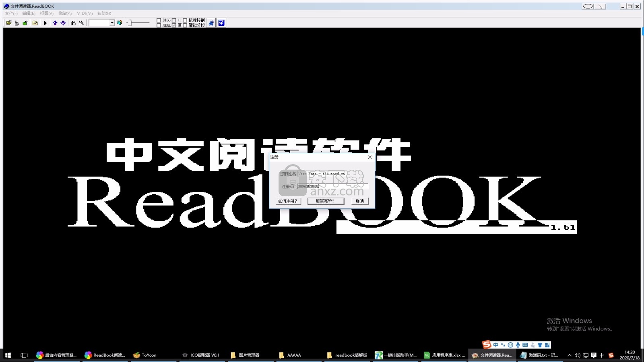The image size is (644, 362).
Task: Click the 注册码 registration code field
Action: click(x=332, y=186)
